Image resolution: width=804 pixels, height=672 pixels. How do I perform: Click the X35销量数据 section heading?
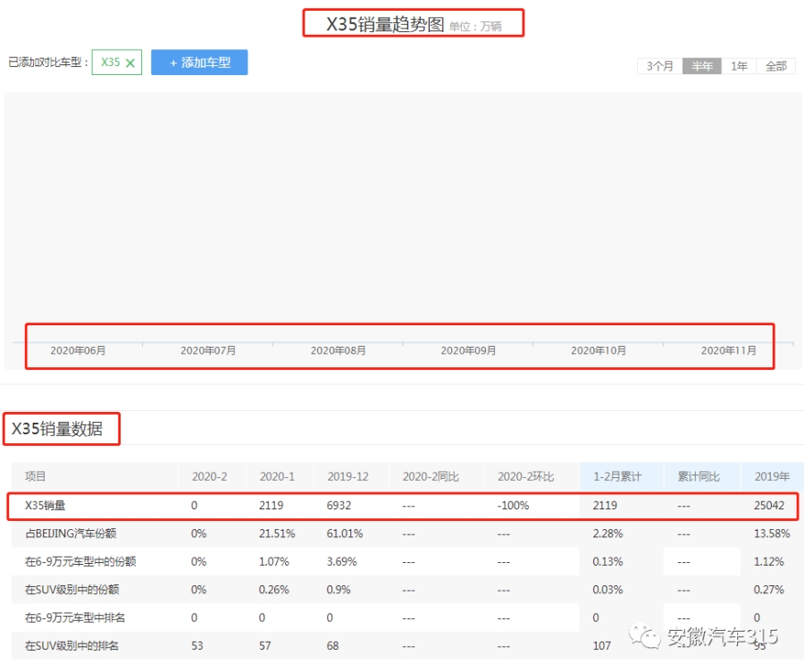pyautogui.click(x=57, y=429)
